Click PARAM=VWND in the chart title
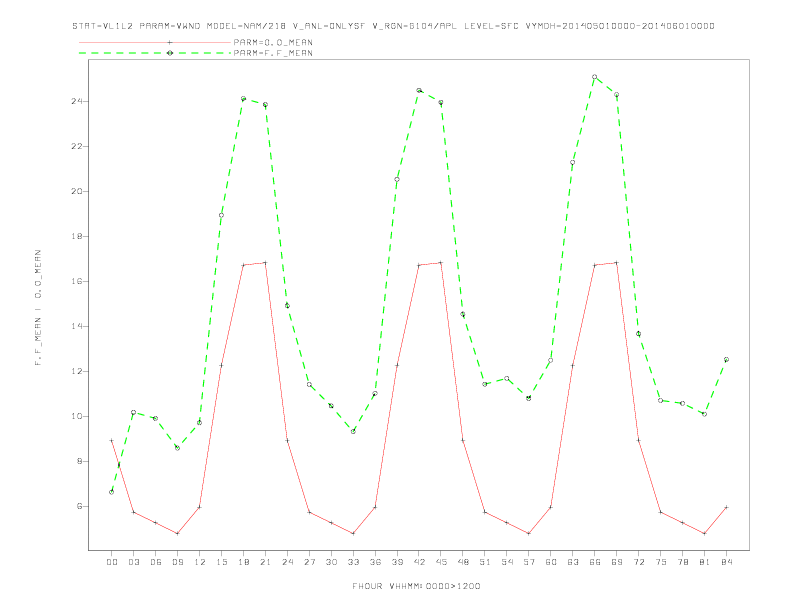 (x=170, y=26)
